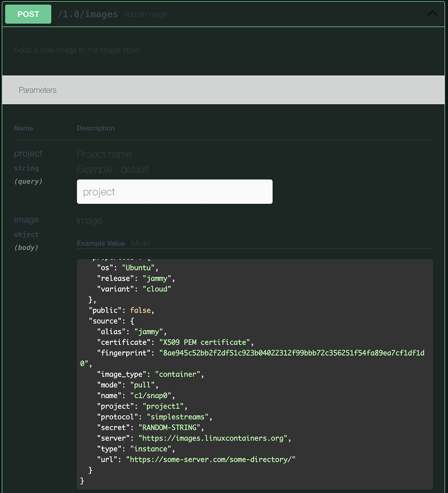
Task: Click the '(body)' parameter location label
Action: click(x=26, y=247)
